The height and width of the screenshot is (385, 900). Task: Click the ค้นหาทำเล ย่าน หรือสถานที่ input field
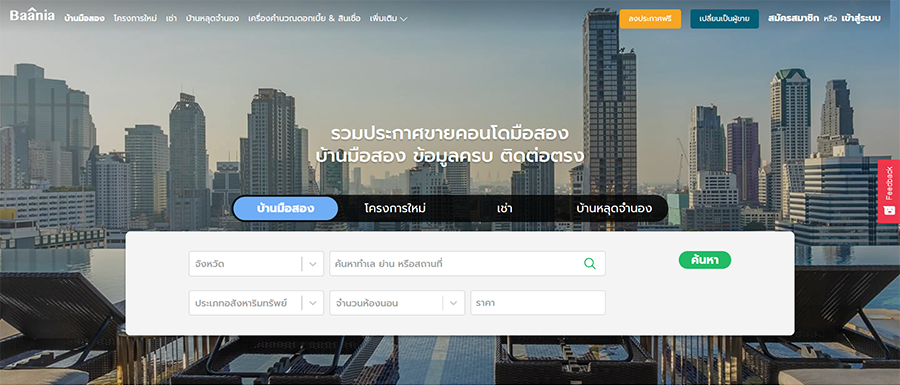pyautogui.click(x=467, y=264)
